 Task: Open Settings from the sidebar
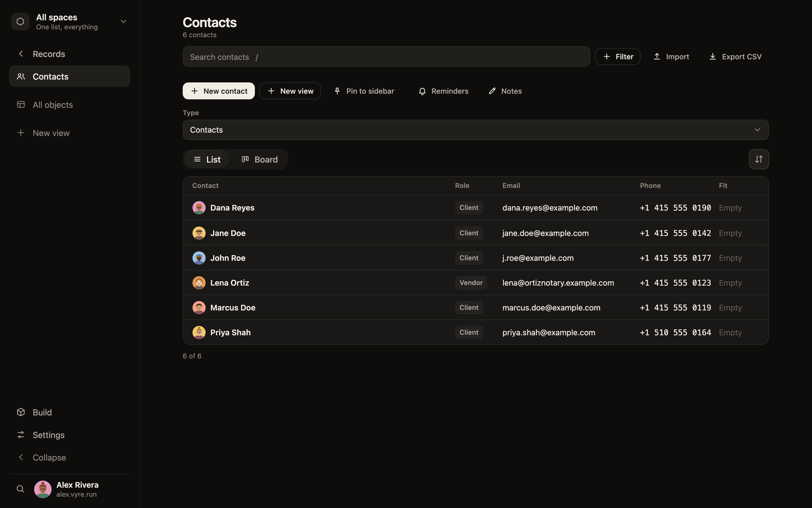click(69, 435)
